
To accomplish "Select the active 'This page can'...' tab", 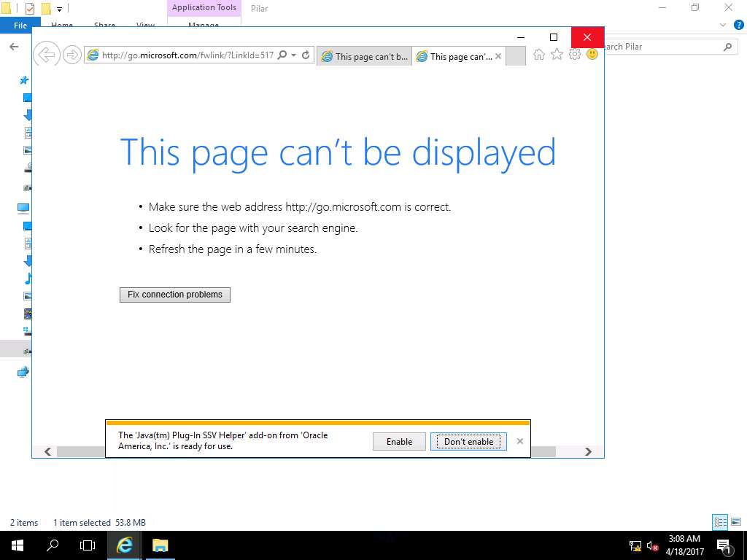I will 455,56.
